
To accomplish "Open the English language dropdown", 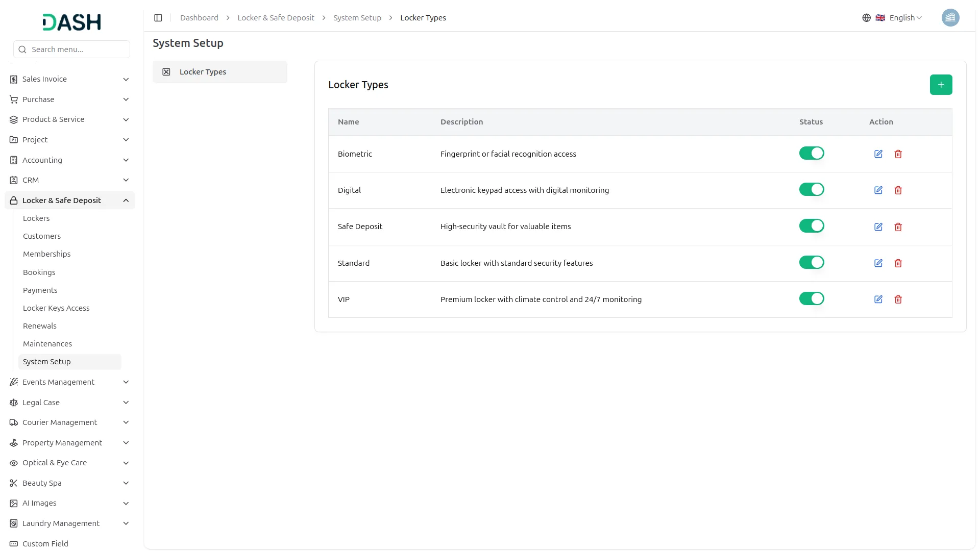I will pyautogui.click(x=902, y=17).
